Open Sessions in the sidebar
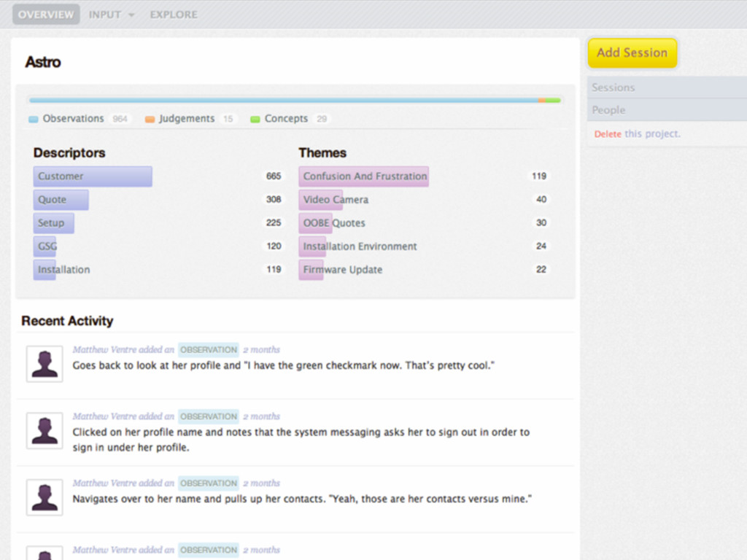The height and width of the screenshot is (560, 747). [667, 87]
